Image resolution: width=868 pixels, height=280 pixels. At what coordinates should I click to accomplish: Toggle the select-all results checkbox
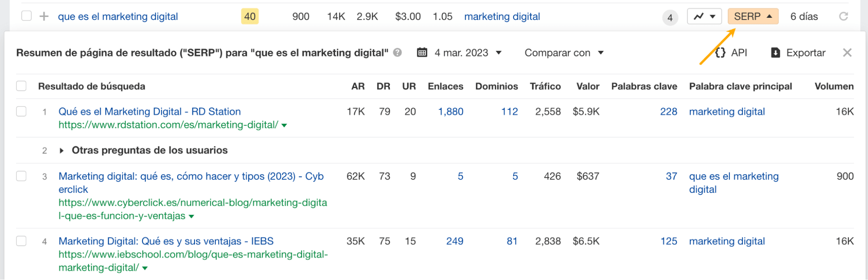tap(21, 86)
